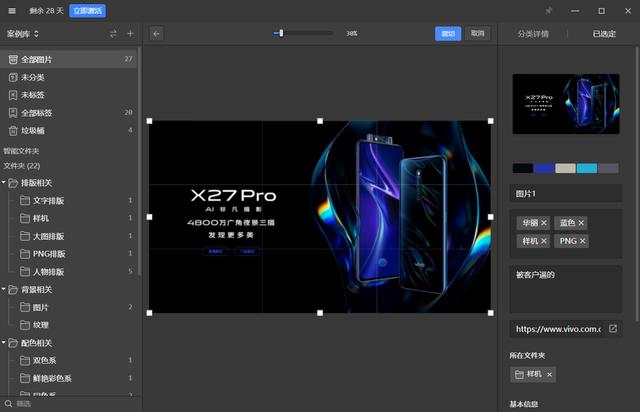
Task: Open the 垃圾桶 trash entry
Action: tap(69, 131)
